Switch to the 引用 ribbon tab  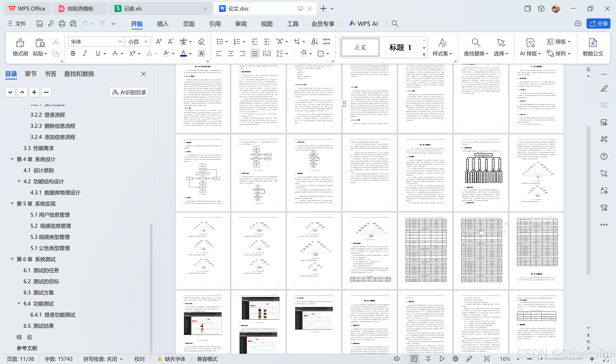pyautogui.click(x=215, y=24)
